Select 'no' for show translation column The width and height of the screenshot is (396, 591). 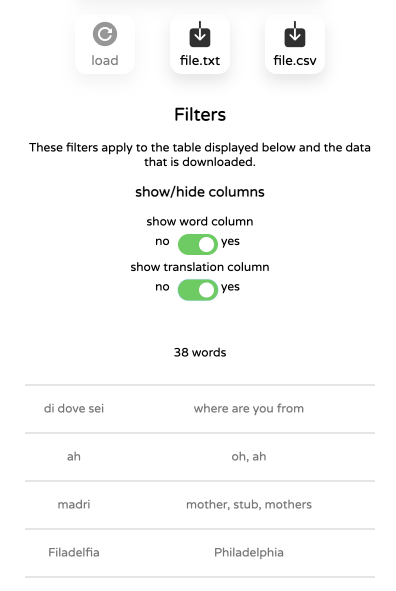[162, 287]
